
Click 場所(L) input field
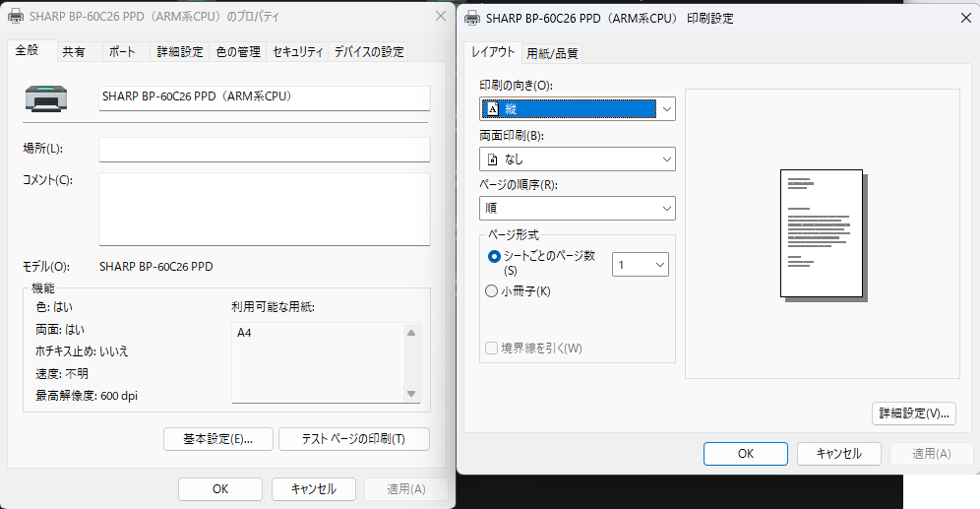pos(265,150)
